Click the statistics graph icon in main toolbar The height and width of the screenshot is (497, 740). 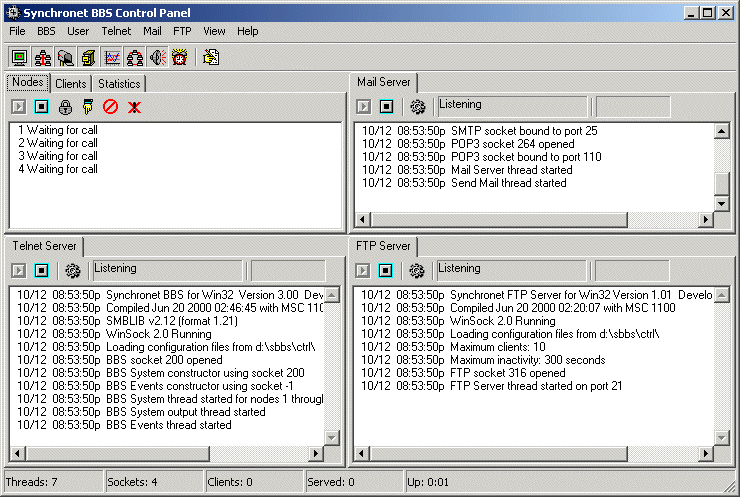[x=111, y=58]
